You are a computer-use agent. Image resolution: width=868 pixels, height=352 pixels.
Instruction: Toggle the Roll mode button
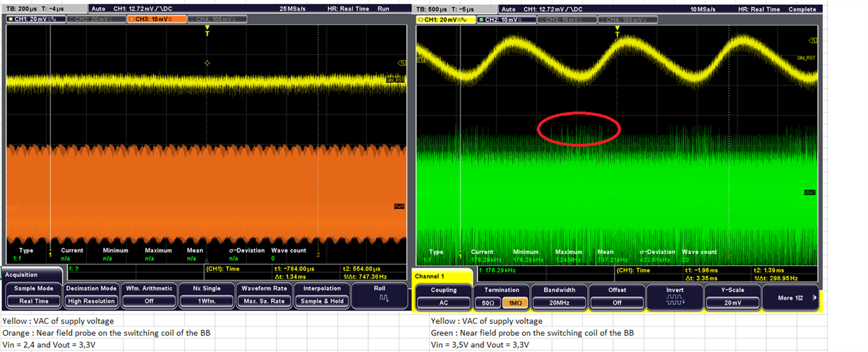click(x=380, y=294)
